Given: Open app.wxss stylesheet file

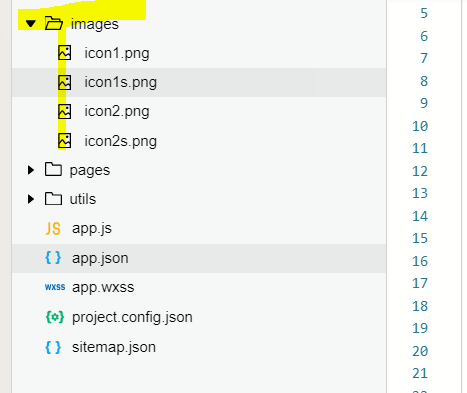Looking at the screenshot, I should (x=103, y=287).
